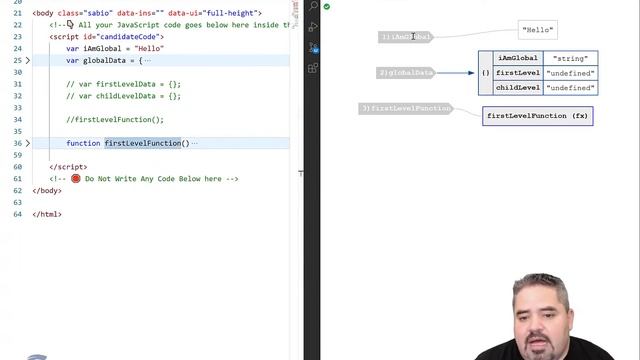Screen dimensions: 640x360
Task: Click line number 24 in gutter
Action: click(x=18, y=49)
